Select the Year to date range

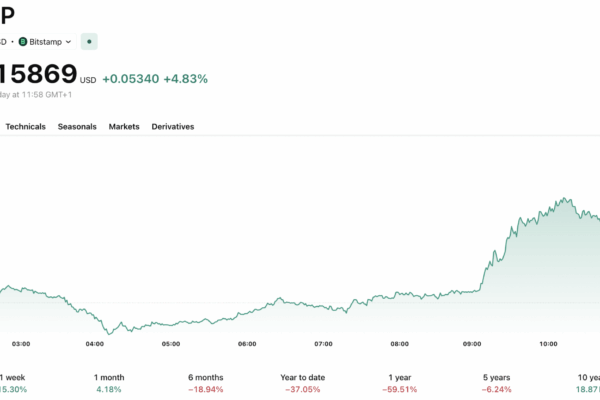(302, 384)
